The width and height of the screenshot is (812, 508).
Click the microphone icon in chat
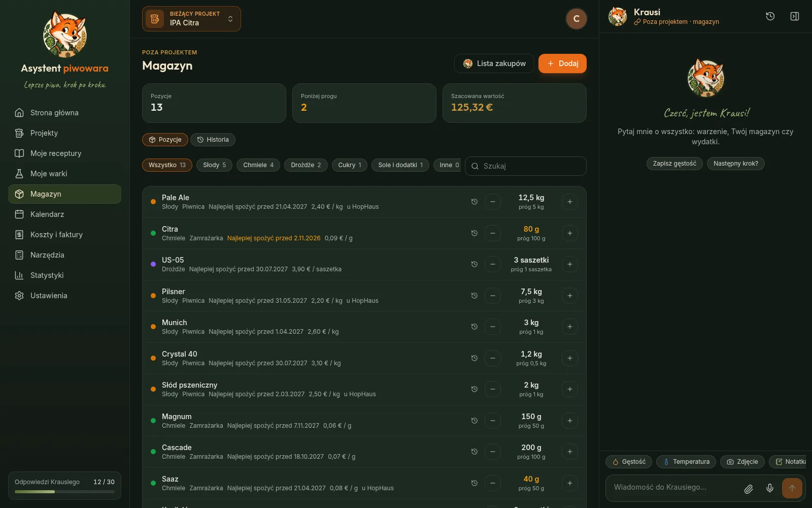pyautogui.click(x=770, y=488)
